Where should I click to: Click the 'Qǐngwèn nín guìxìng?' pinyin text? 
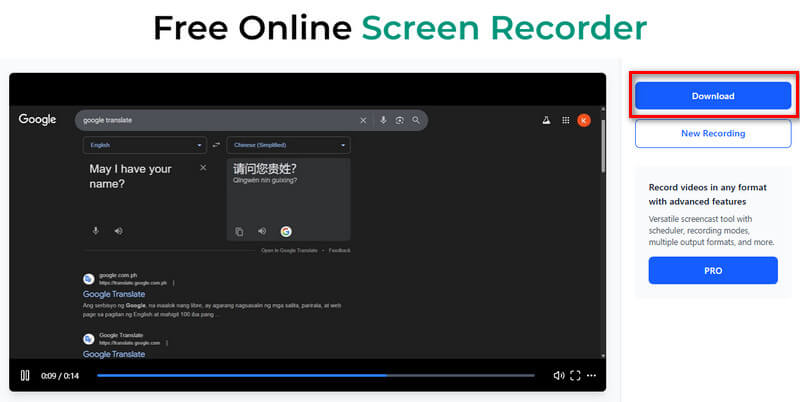pyautogui.click(x=265, y=180)
